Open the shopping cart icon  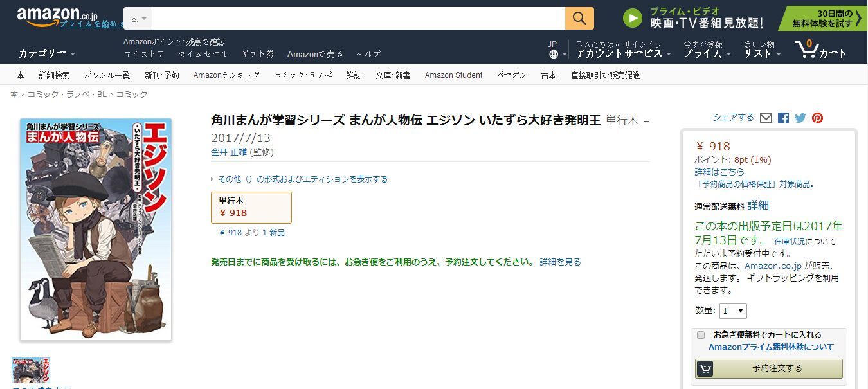coord(806,49)
